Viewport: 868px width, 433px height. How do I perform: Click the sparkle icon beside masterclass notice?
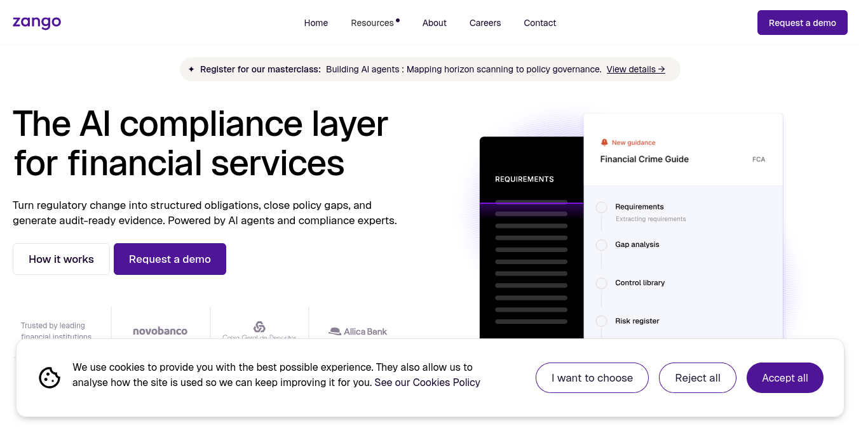coord(191,69)
